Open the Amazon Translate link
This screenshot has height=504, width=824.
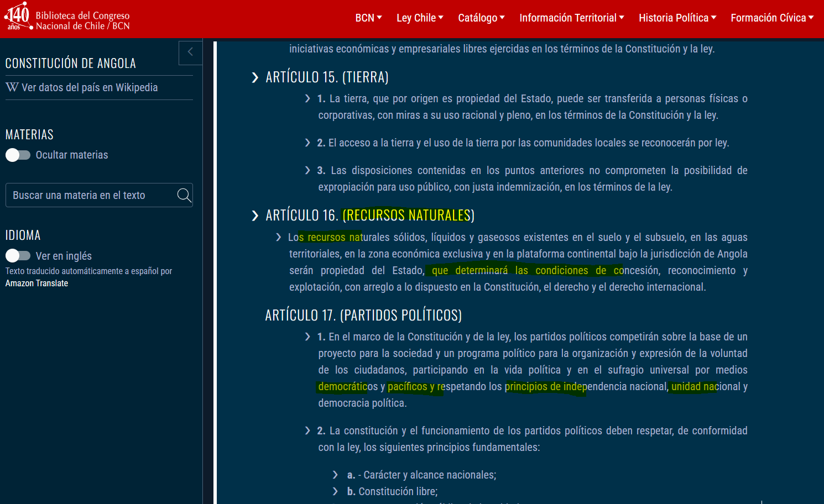point(36,283)
